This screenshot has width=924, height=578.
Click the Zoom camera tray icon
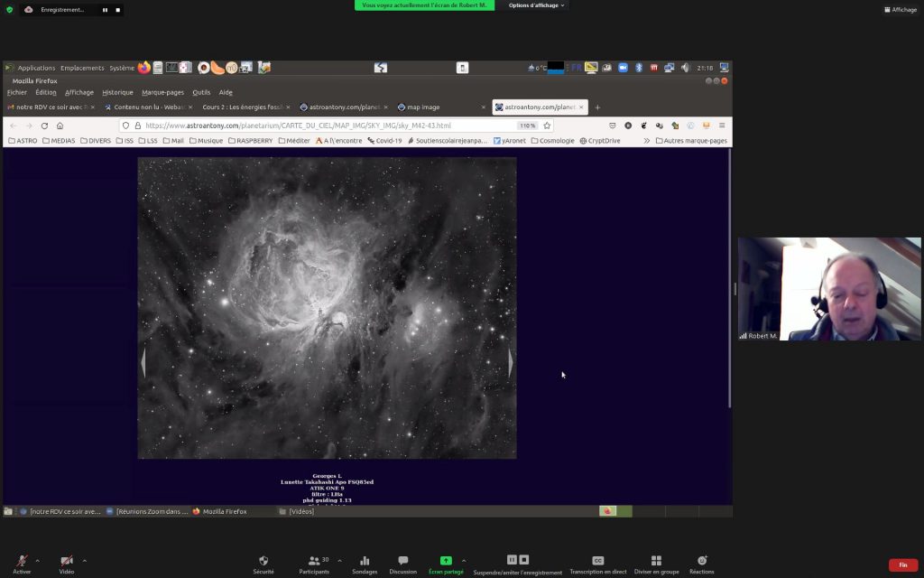(623, 68)
